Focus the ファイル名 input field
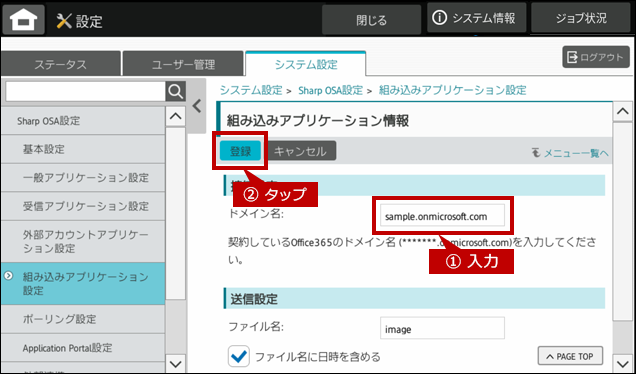Screen dimensions: 636x374 coord(443,328)
